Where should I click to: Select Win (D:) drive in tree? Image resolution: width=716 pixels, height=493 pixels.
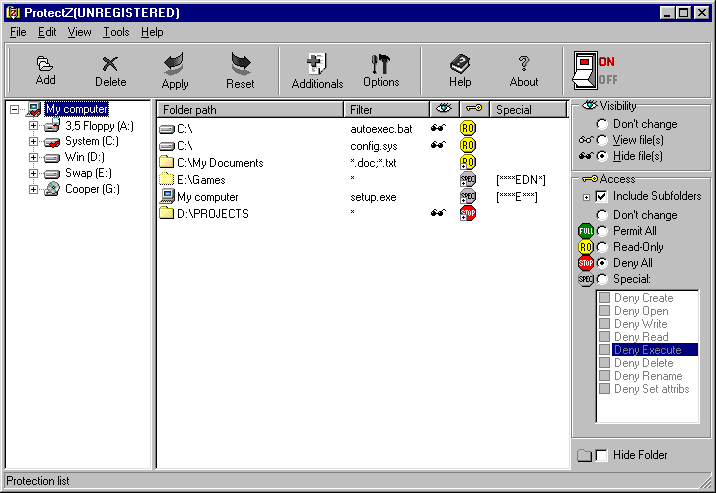click(85, 157)
